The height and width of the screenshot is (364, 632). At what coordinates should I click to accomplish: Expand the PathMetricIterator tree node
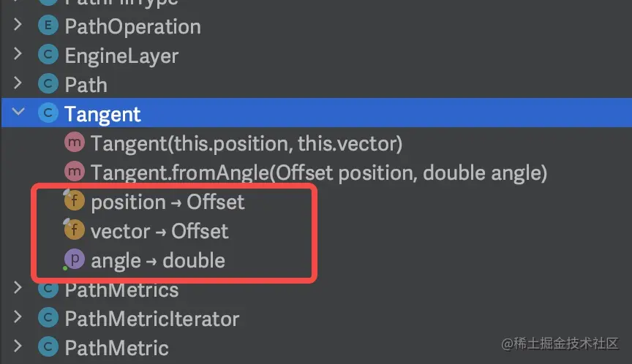pos(18,319)
